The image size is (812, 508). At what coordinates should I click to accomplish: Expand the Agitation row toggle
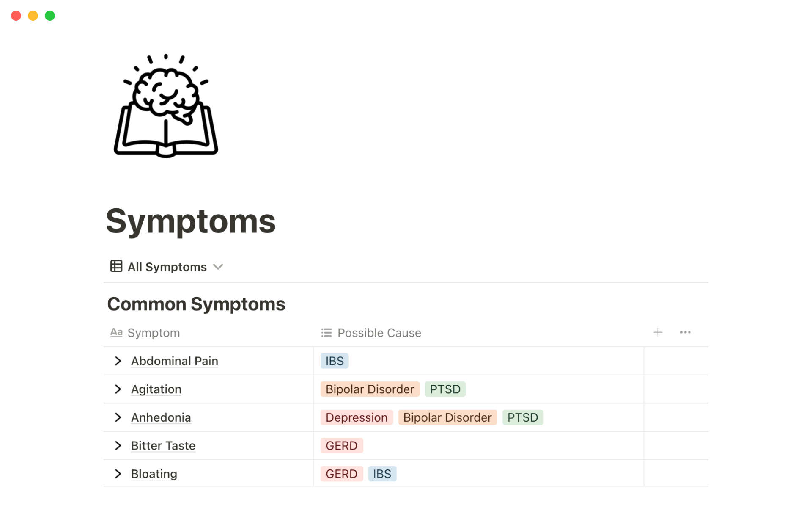tap(118, 389)
